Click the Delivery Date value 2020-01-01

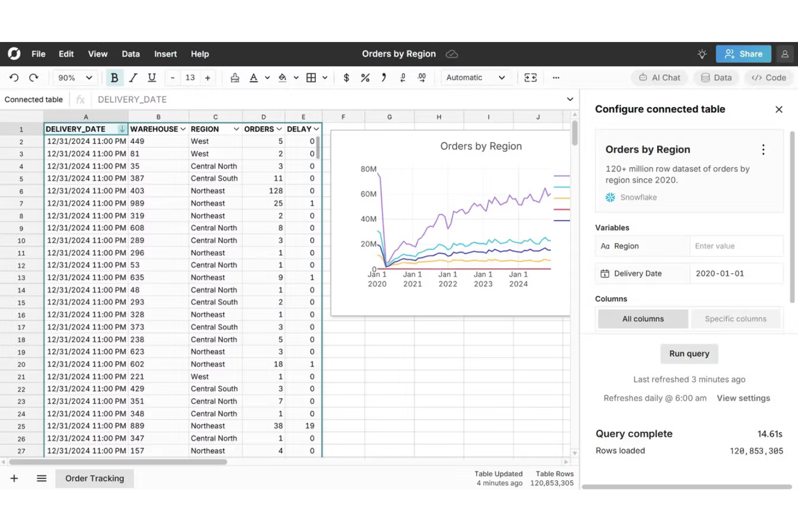click(x=736, y=273)
